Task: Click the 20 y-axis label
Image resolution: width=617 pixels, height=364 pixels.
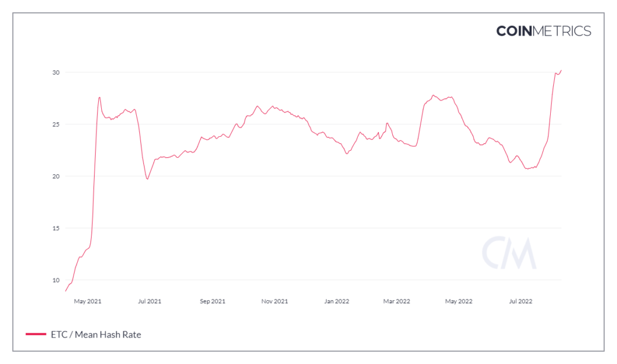Action: [x=55, y=176]
